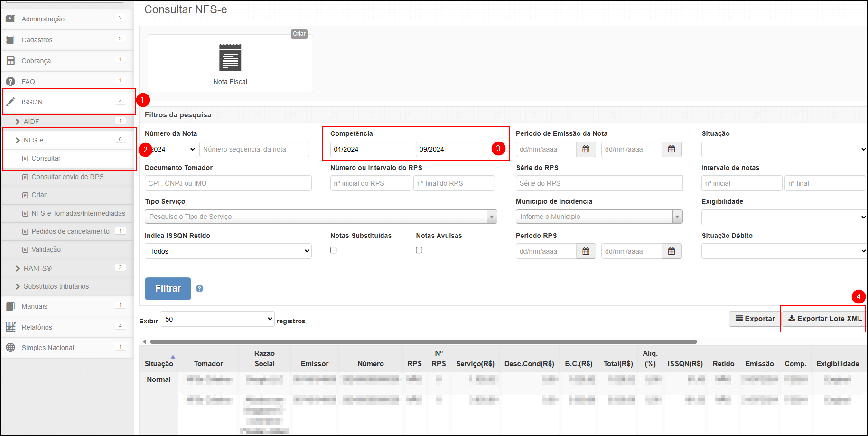Open calendar for Período RPS start date
Image resolution: width=868 pixels, height=436 pixels.
click(586, 251)
